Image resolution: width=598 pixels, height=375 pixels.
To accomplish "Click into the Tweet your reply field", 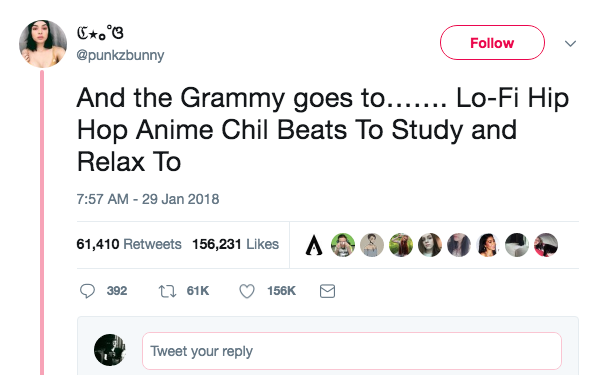I will pos(352,351).
